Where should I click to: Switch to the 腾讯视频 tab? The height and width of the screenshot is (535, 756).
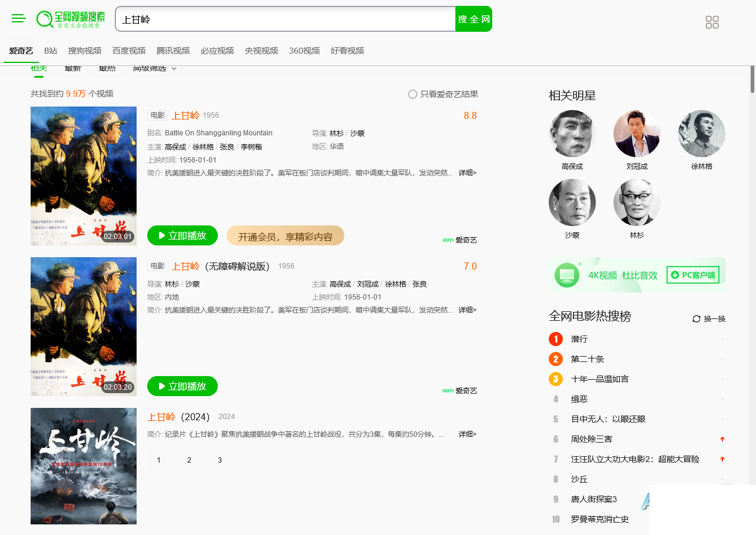(173, 51)
